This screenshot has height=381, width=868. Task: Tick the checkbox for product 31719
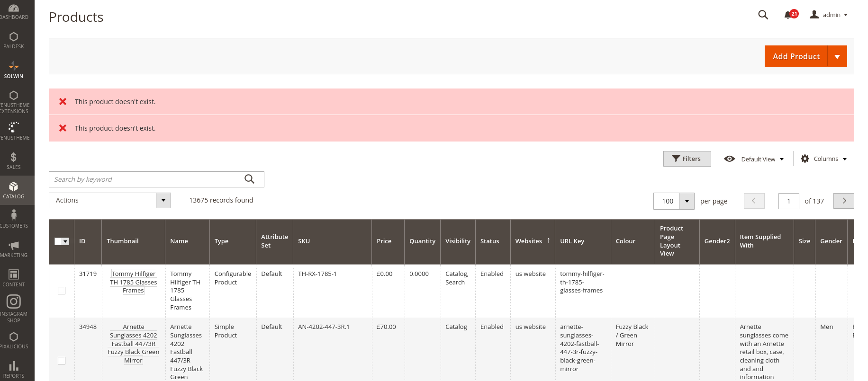(x=62, y=291)
